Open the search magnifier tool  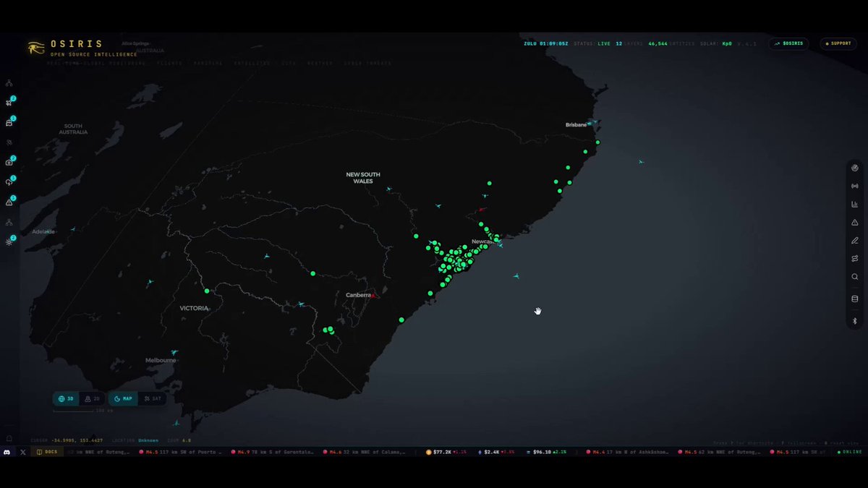coord(855,277)
